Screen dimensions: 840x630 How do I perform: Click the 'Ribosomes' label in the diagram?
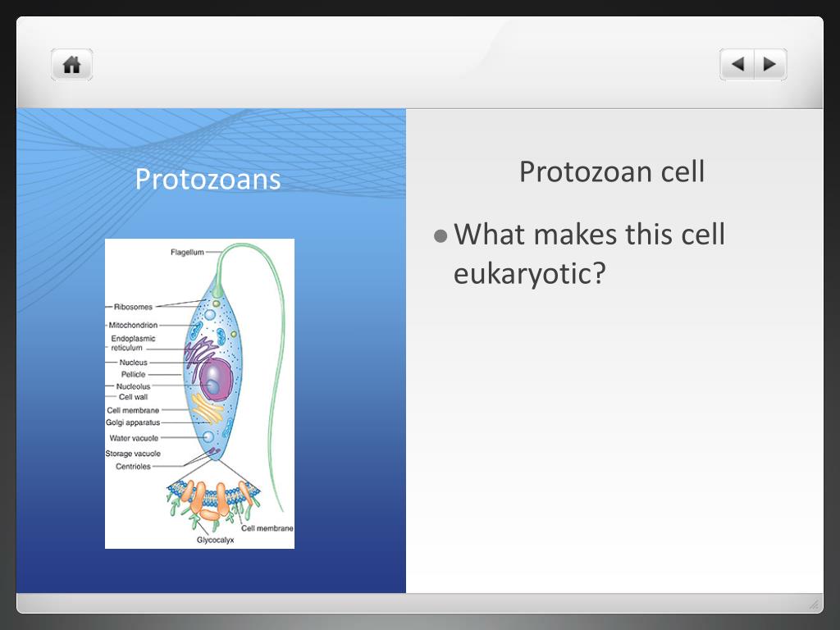point(134,307)
